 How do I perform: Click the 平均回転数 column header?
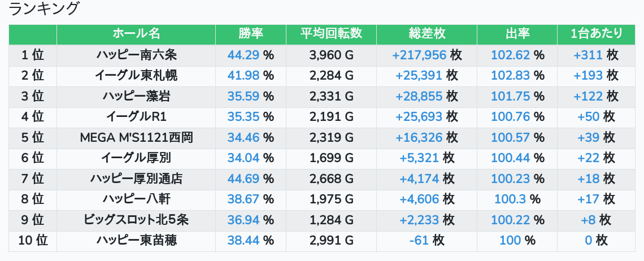tap(331, 34)
